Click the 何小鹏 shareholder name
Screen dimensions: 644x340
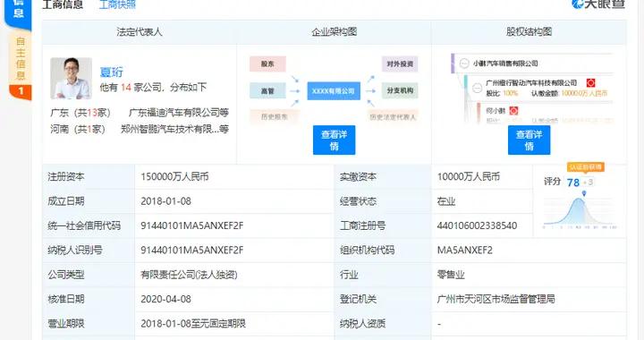[x=496, y=110]
